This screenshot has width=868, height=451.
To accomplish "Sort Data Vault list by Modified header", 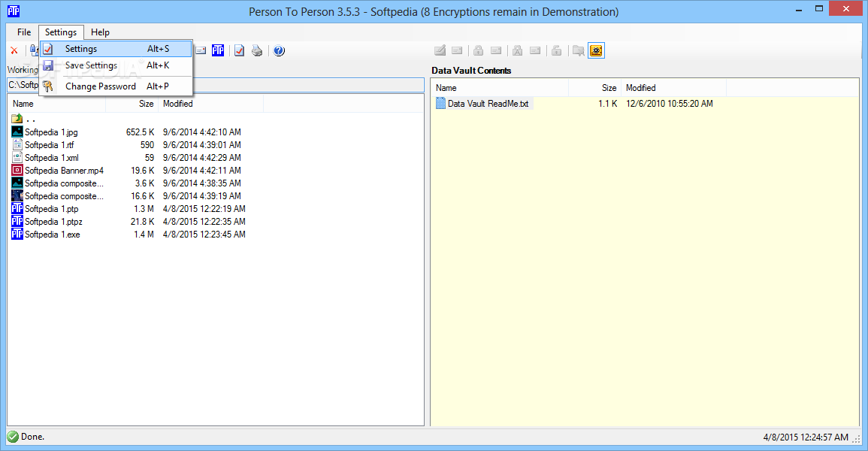I will (x=673, y=87).
